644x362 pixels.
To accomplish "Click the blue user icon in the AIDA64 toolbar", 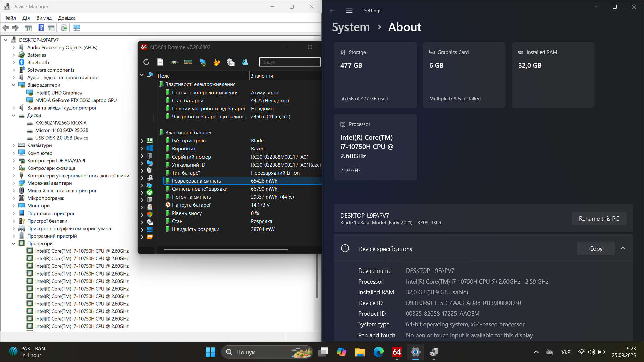I will click(x=245, y=62).
